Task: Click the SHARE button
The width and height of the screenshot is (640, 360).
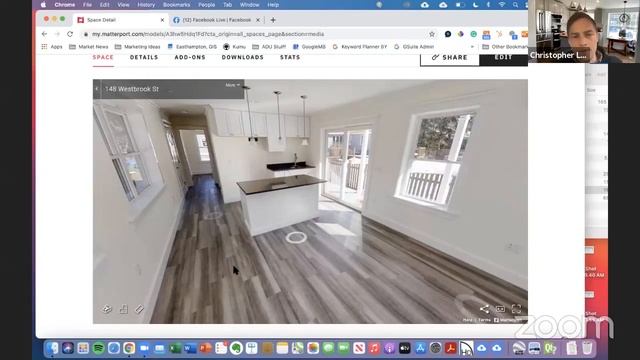Action: (449, 58)
